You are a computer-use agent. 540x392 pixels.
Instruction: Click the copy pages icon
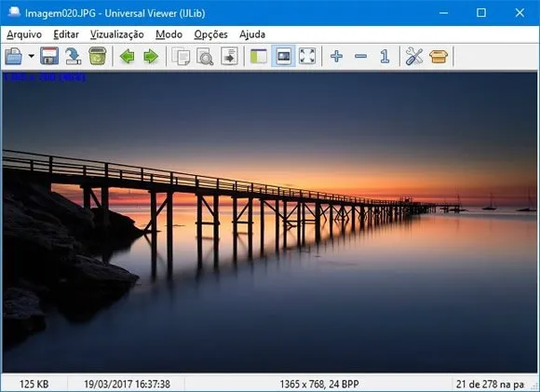click(x=181, y=56)
